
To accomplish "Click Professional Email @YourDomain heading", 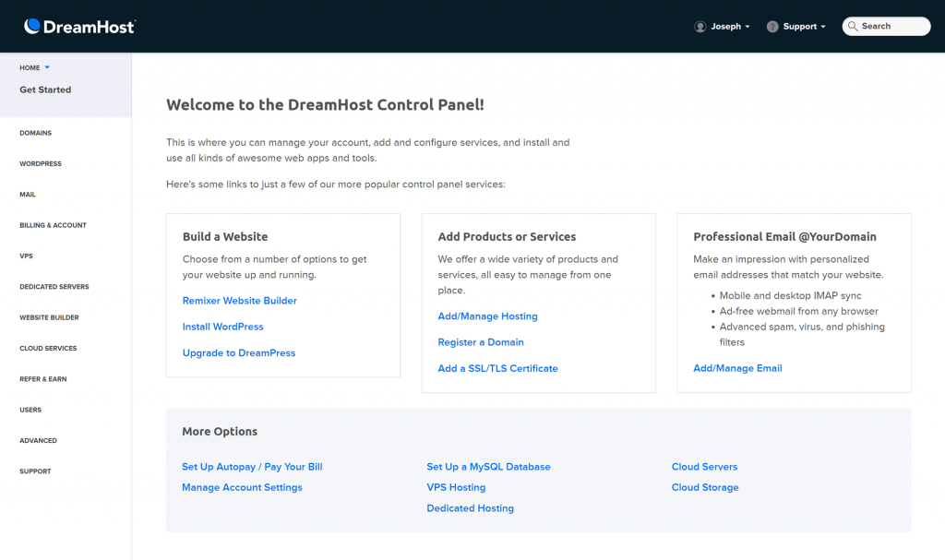I will pyautogui.click(x=784, y=237).
